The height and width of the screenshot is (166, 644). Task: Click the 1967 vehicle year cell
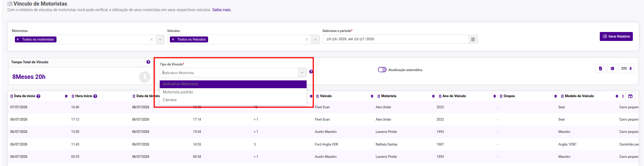(x=440, y=144)
